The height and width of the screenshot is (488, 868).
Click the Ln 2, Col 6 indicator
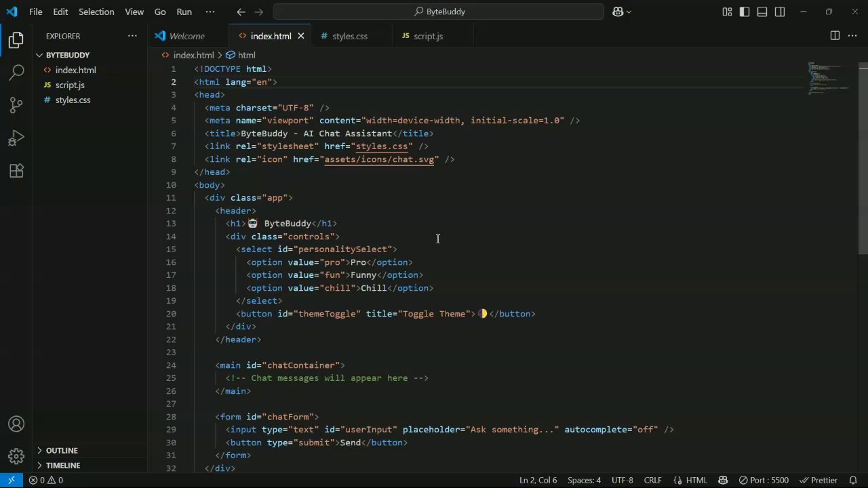(x=538, y=480)
